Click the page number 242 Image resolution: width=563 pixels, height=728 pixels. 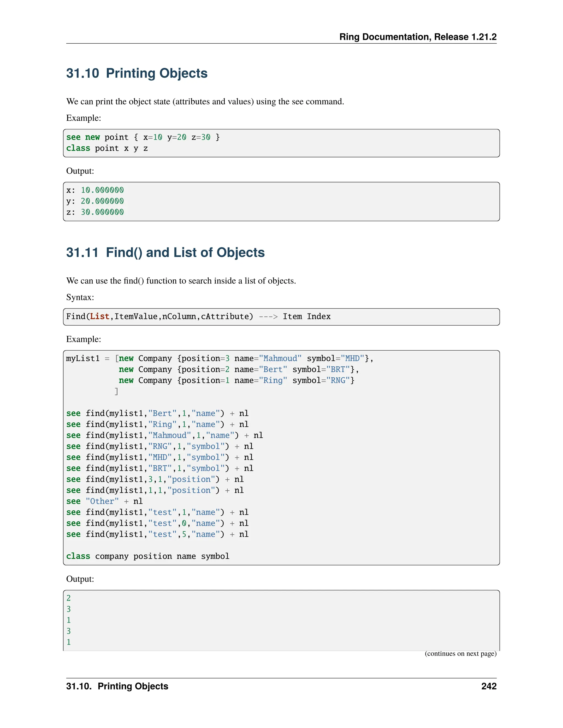tap(489, 686)
